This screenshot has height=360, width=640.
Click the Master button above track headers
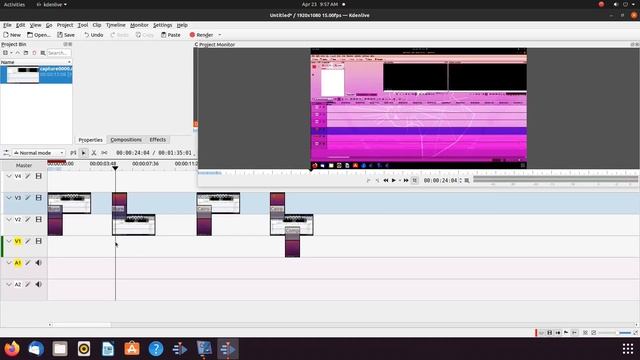[24, 165]
